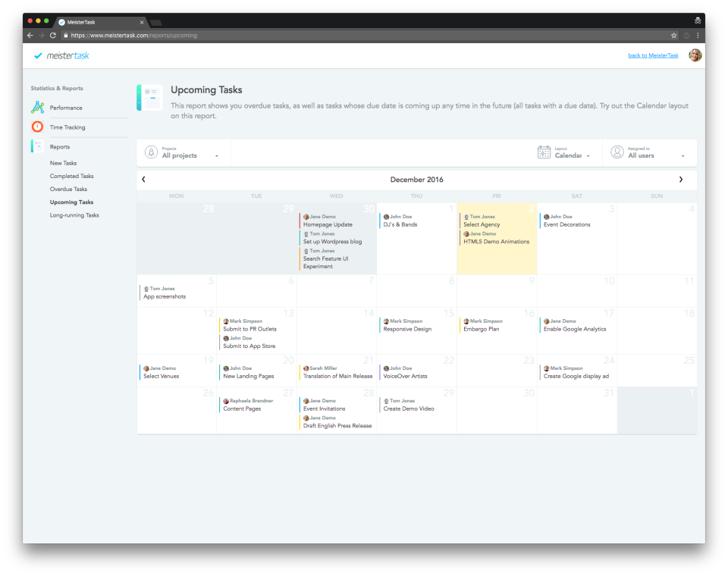This screenshot has width=728, height=576.
Task: Open the Homepage Update task
Action: coord(328,224)
